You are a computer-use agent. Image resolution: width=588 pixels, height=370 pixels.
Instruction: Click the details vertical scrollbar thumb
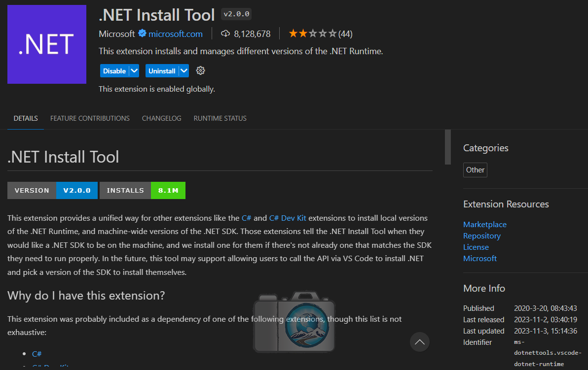(447, 147)
